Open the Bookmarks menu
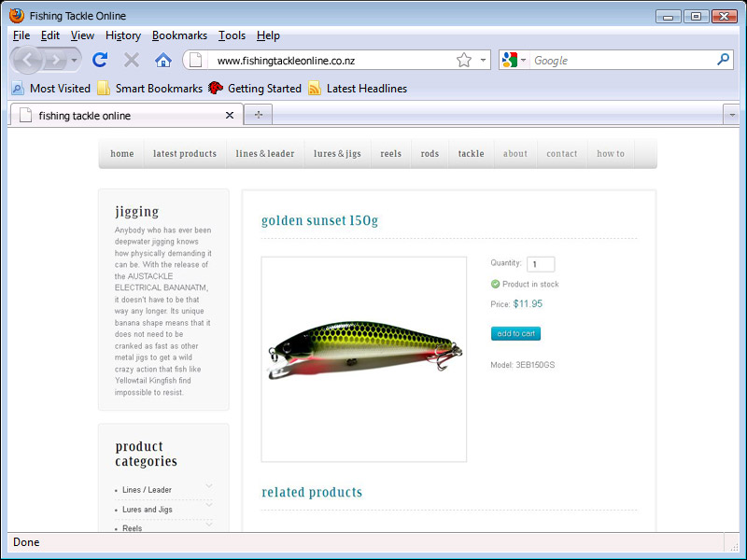The height and width of the screenshot is (560, 747). tap(179, 35)
